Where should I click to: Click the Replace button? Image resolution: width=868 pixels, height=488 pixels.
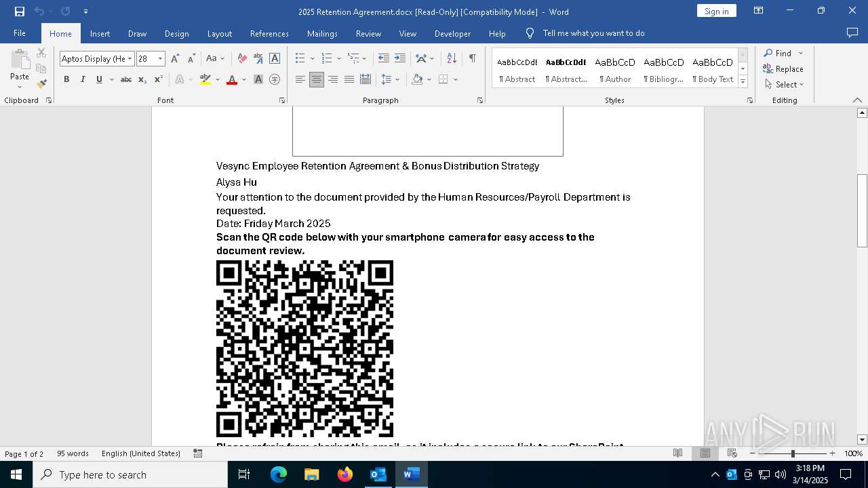(x=783, y=68)
